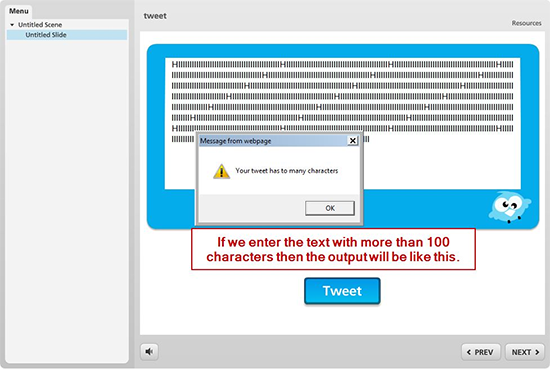
Task: Collapse the Untitled Scene arrow
Action: point(12,25)
